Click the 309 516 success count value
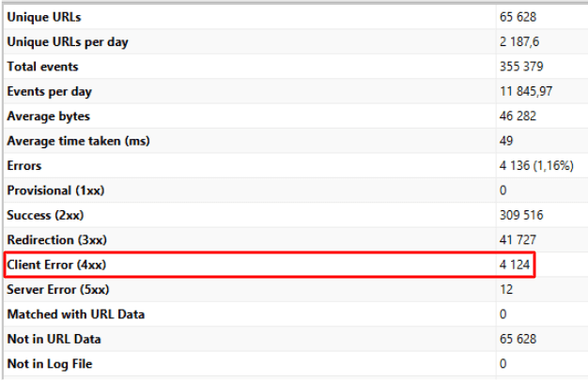Image resolution: width=588 pixels, height=381 pixels. (x=521, y=215)
